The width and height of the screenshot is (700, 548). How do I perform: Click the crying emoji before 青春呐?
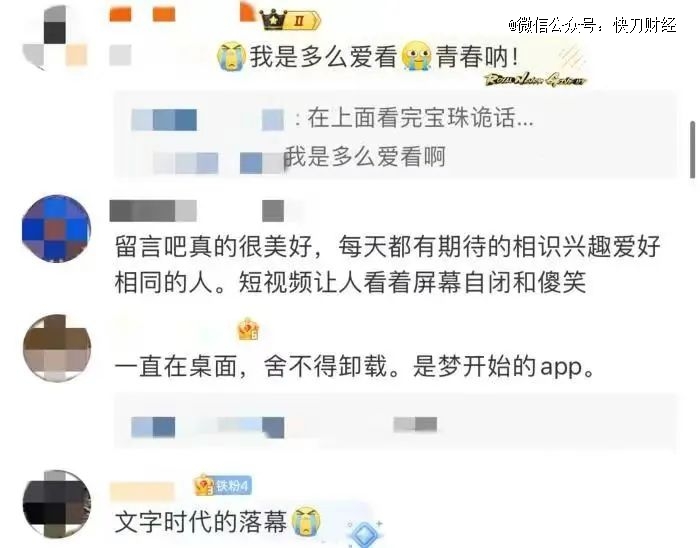(x=417, y=56)
